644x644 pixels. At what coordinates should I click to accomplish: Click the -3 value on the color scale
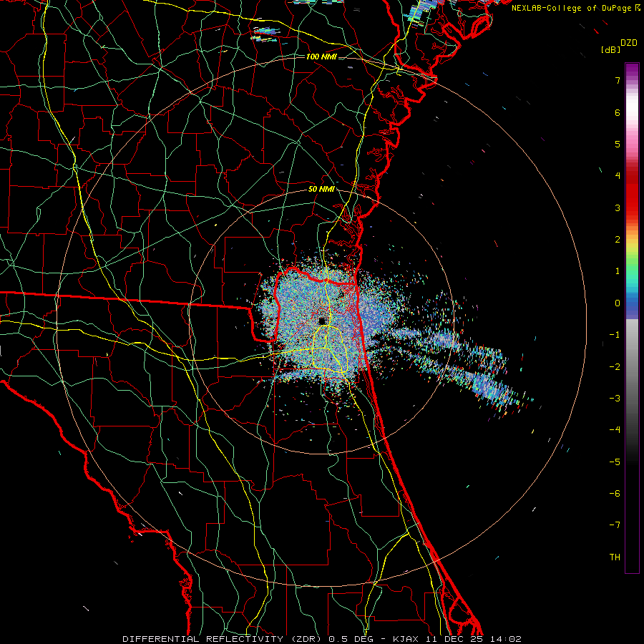(x=615, y=399)
